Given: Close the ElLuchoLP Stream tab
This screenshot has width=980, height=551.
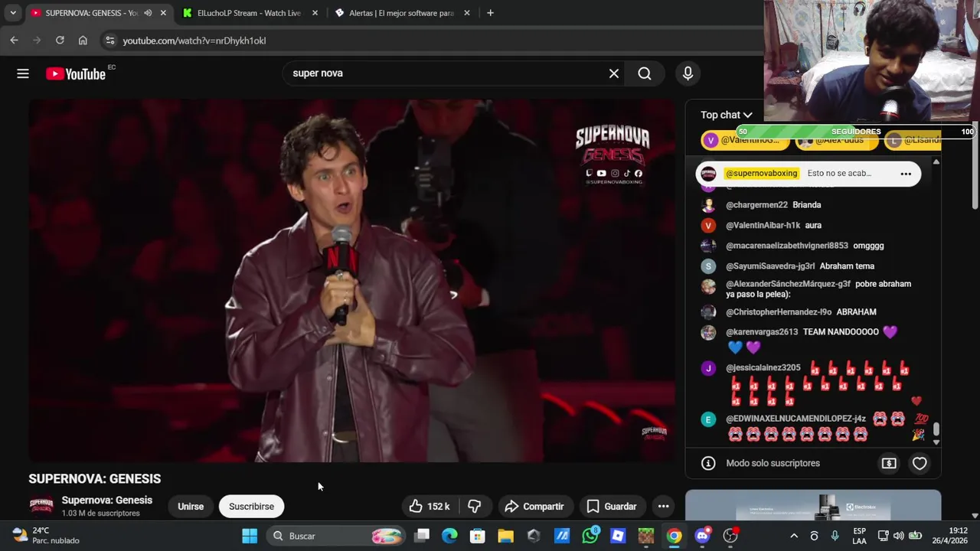Looking at the screenshot, I should click(315, 13).
